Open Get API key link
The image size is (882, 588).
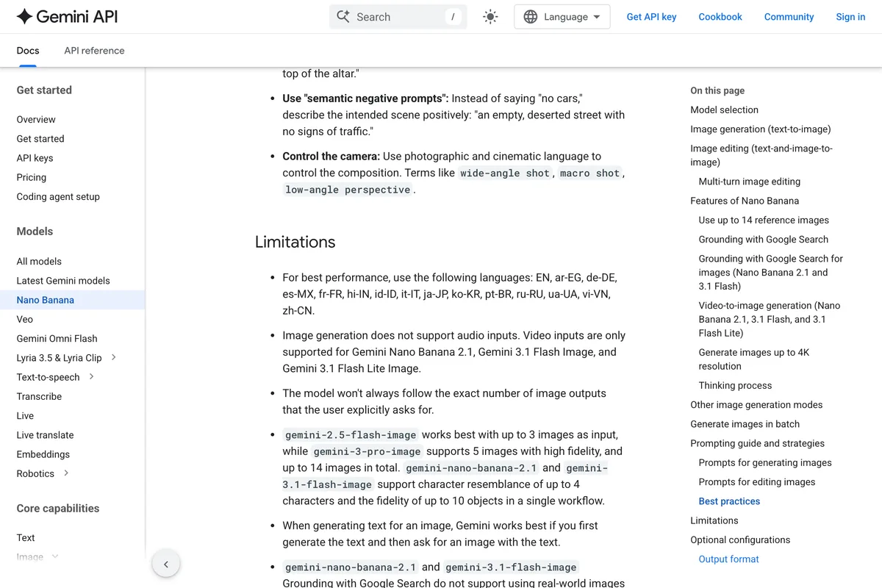click(651, 17)
